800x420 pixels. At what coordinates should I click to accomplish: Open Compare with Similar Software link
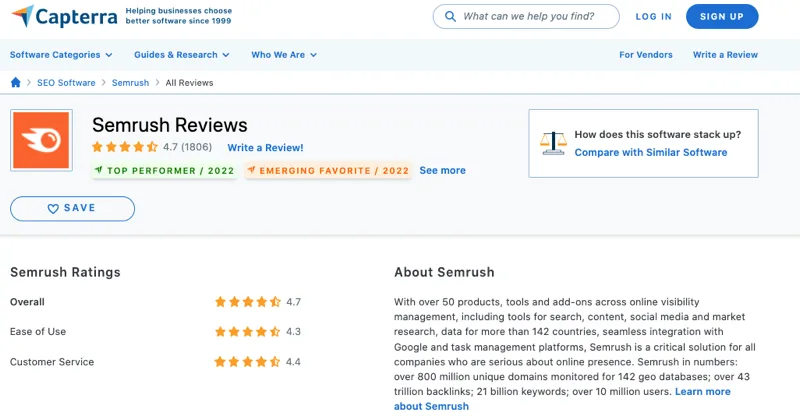650,153
